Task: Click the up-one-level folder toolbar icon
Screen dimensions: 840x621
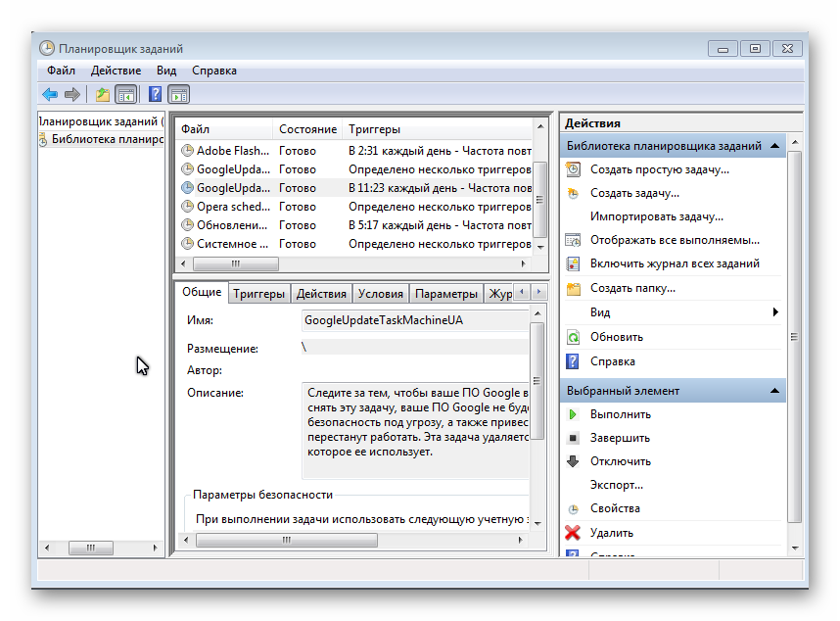Action: 102,95
